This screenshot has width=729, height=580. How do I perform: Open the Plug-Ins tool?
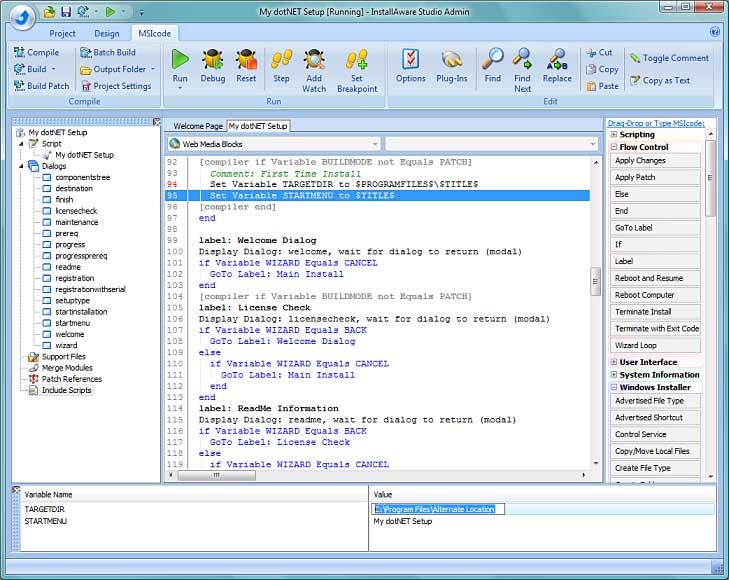451,60
